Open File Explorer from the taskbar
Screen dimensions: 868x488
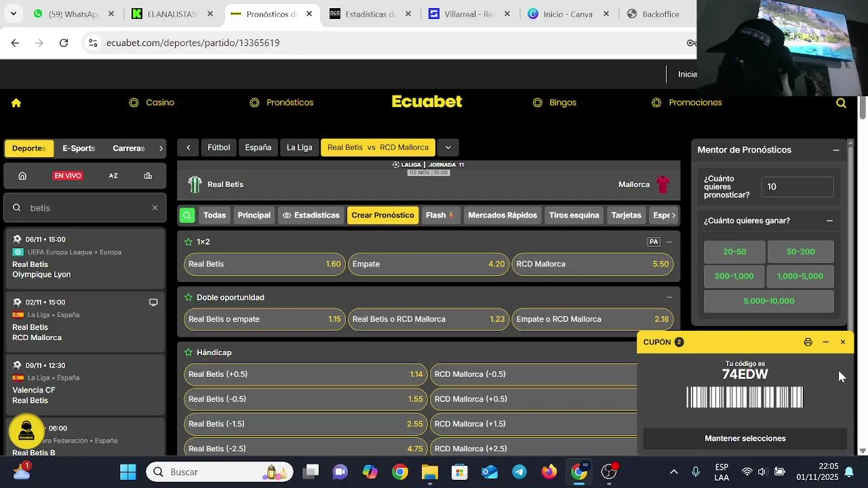tap(430, 472)
